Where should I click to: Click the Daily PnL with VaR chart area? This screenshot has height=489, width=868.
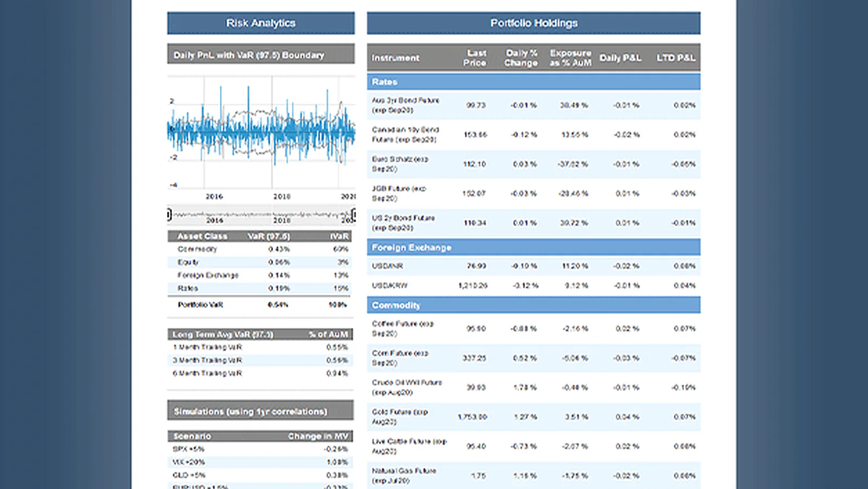[261, 134]
